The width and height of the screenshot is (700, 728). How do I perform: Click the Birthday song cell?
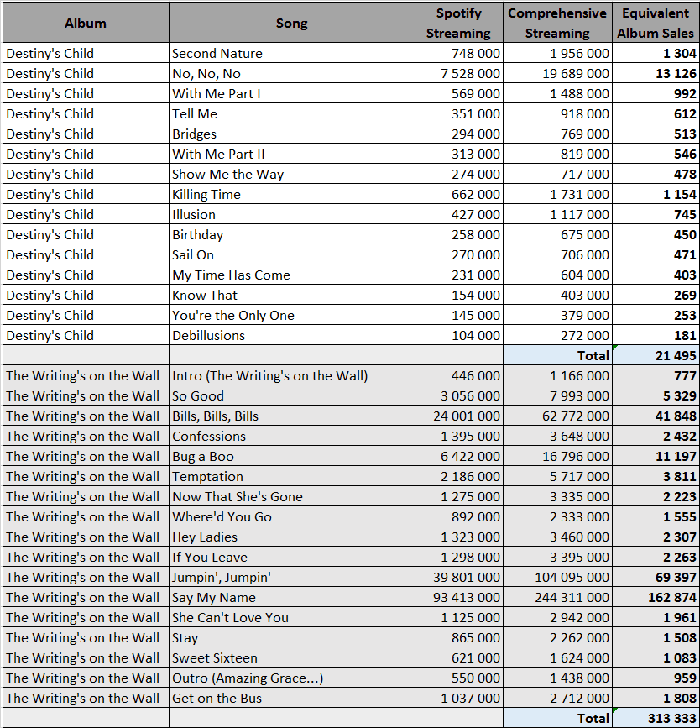click(x=292, y=234)
